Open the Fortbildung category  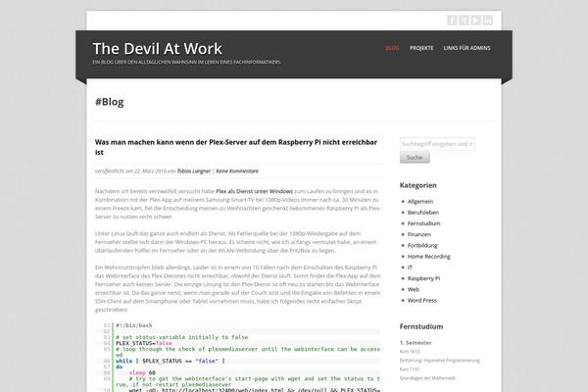click(x=422, y=245)
